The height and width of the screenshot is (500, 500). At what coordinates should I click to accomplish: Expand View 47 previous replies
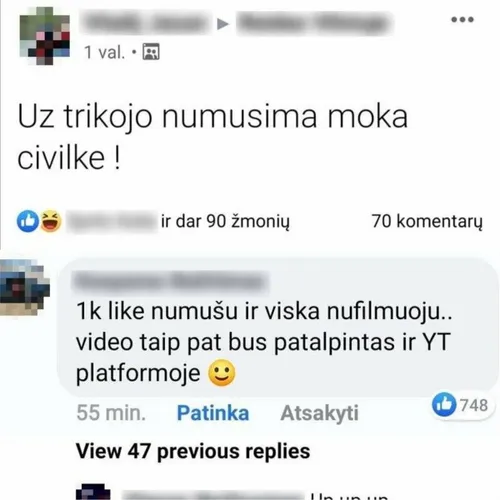point(193,451)
